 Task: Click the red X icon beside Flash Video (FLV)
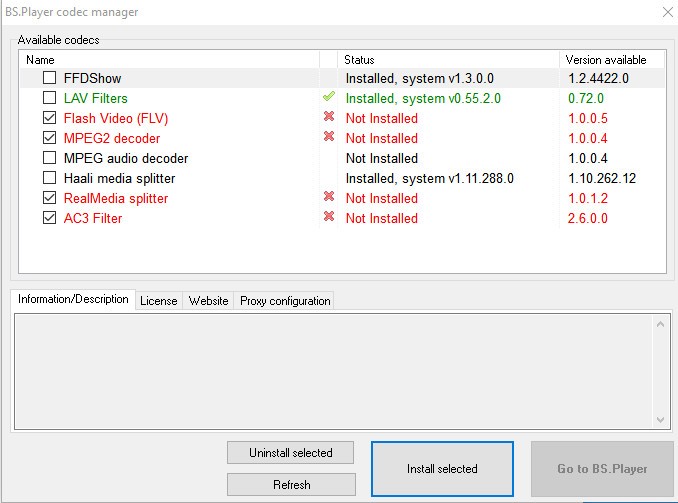pyautogui.click(x=329, y=116)
